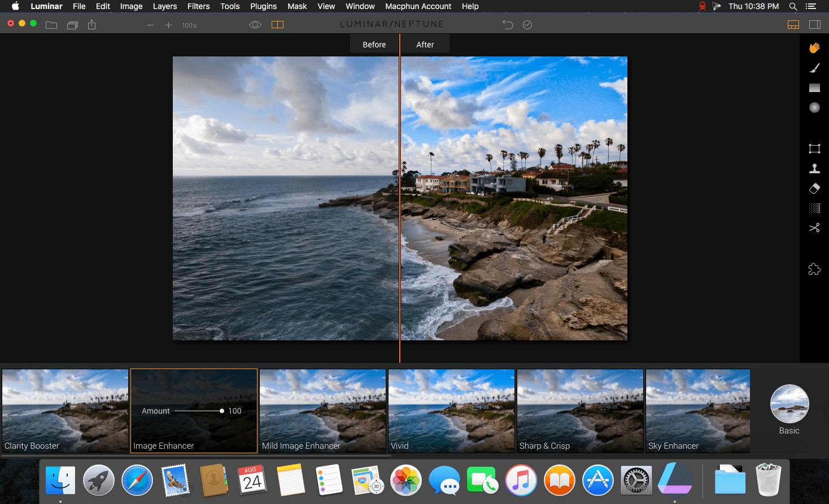
Task: Open the Image menu
Action: pyautogui.click(x=131, y=6)
